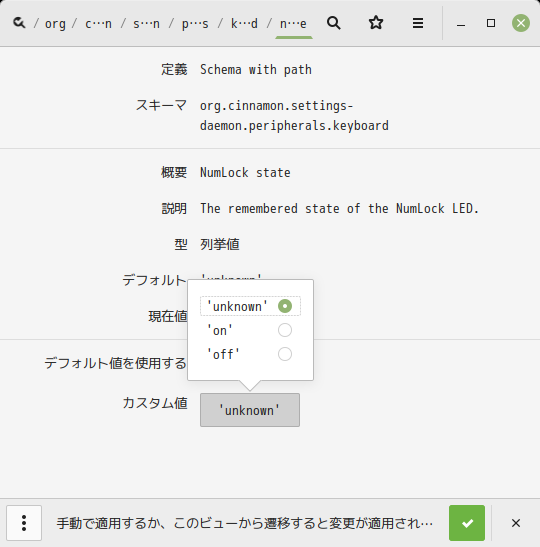Go to 'k···d' path segment
The image size is (540, 547).
coord(244,24)
